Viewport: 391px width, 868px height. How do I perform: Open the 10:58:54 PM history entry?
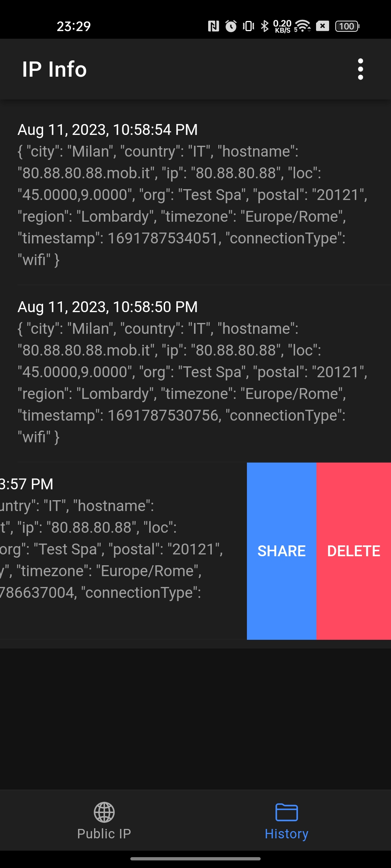coord(195,195)
